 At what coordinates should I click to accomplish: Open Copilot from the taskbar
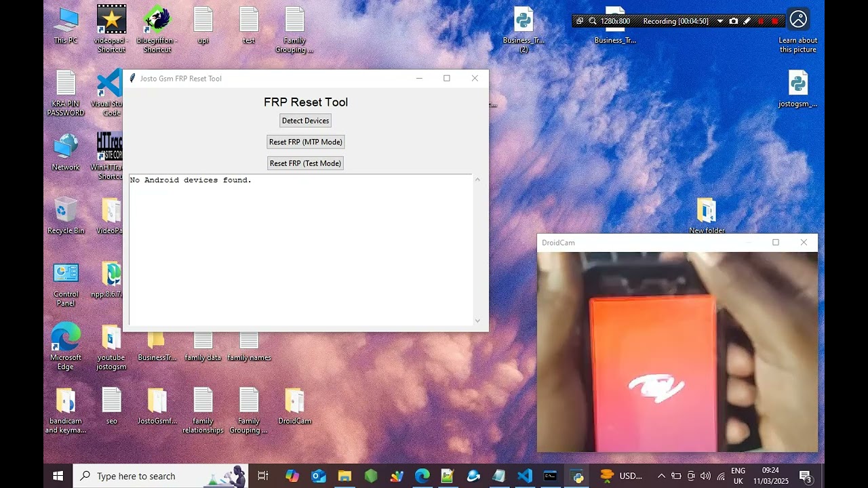[292, 476]
